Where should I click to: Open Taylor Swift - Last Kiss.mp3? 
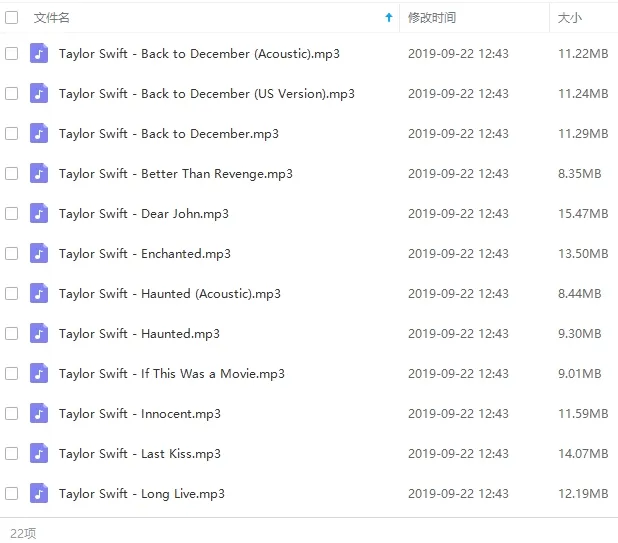[140, 454]
